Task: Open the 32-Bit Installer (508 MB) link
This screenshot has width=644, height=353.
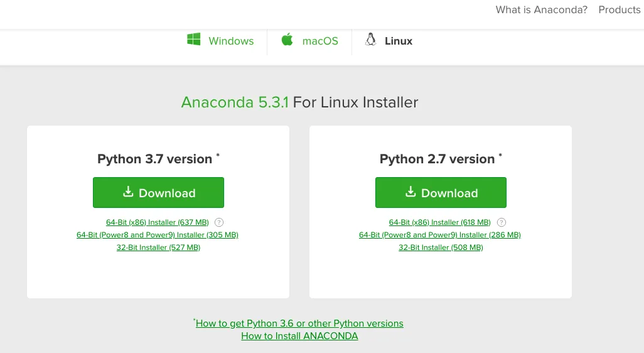Action: coord(441,247)
